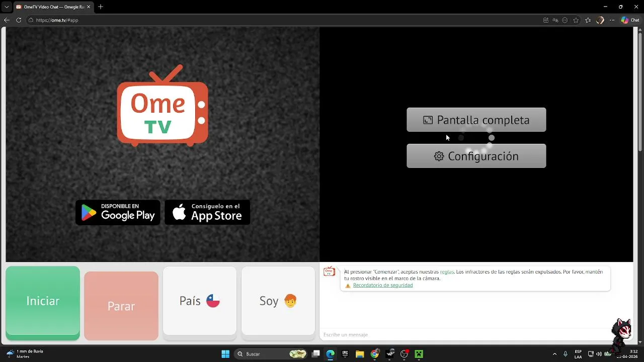Click the browser profile avatar
This screenshot has height=362, width=644.
pyautogui.click(x=600, y=20)
